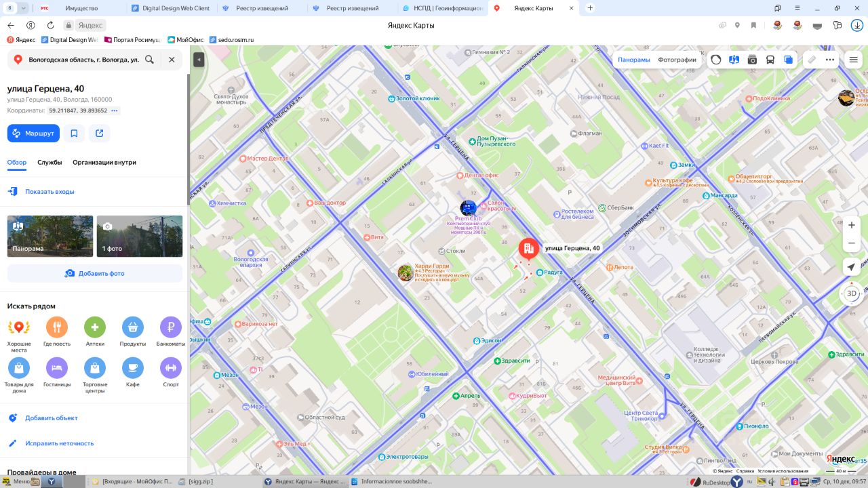
Task: Clear the search field with the X
Action: [172, 60]
